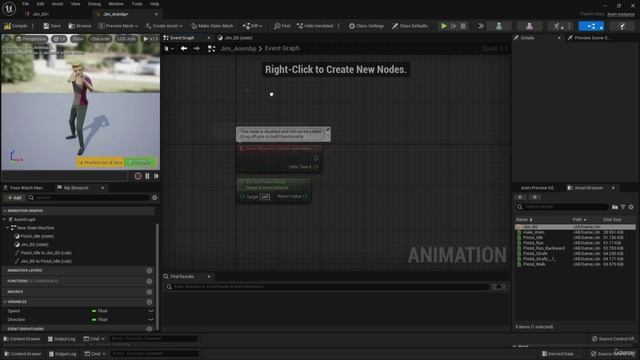Open Find in blueprint
Image resolution: width=640 pixels, height=360 pixels.
pos(282,26)
